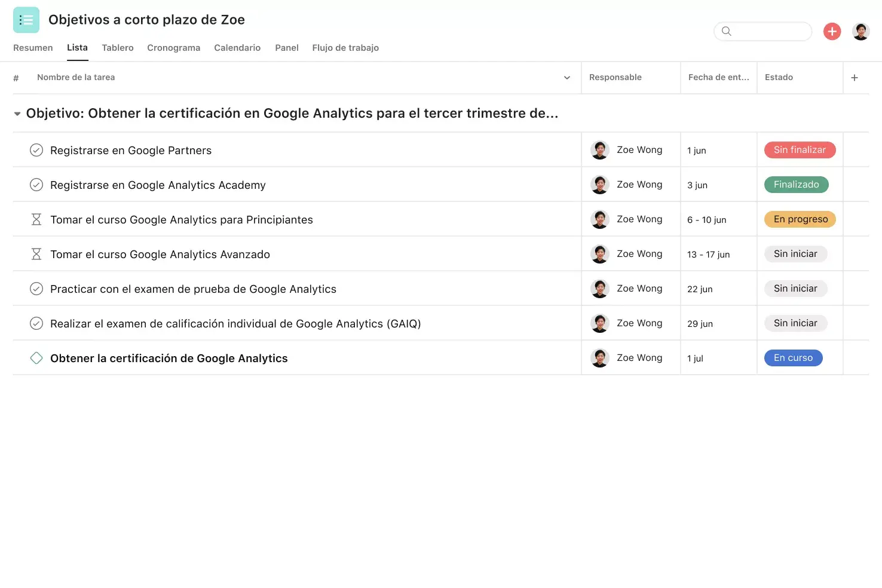Add a new column with the plus icon
The image size is (882, 588).
(x=855, y=78)
